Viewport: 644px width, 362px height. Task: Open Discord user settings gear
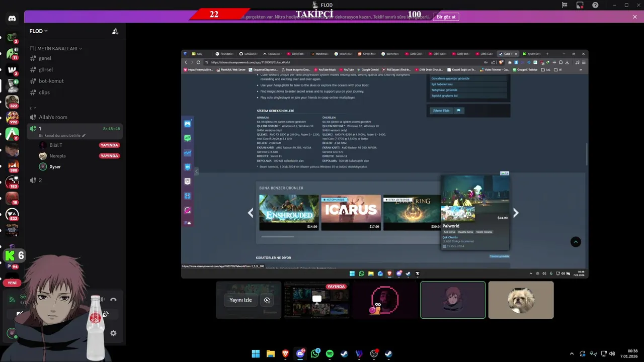[x=113, y=333]
